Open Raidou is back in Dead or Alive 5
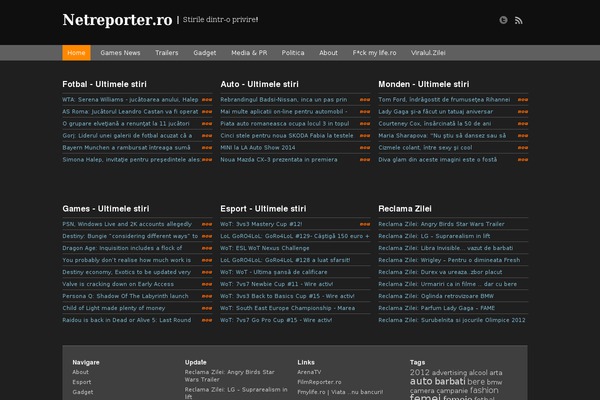600x400 pixels. pyautogui.click(x=127, y=320)
